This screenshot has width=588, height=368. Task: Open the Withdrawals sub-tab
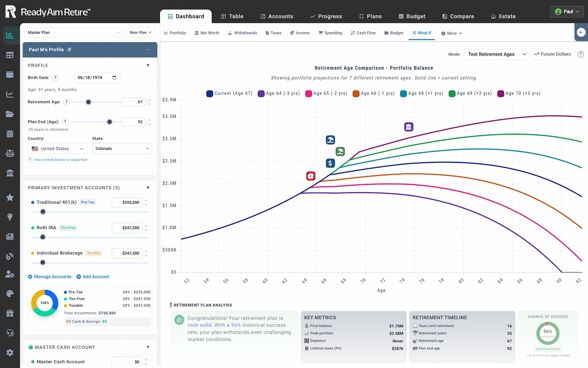tap(242, 33)
